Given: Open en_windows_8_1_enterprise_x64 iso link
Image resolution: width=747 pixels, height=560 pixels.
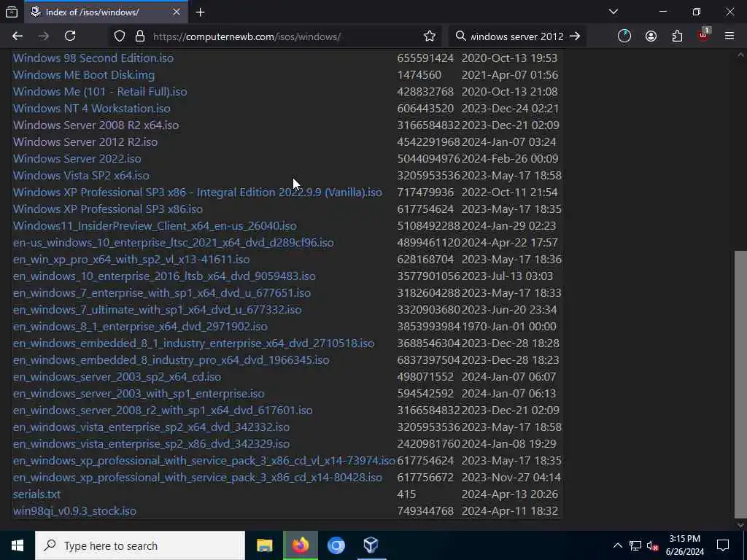Looking at the screenshot, I should coord(139,326).
